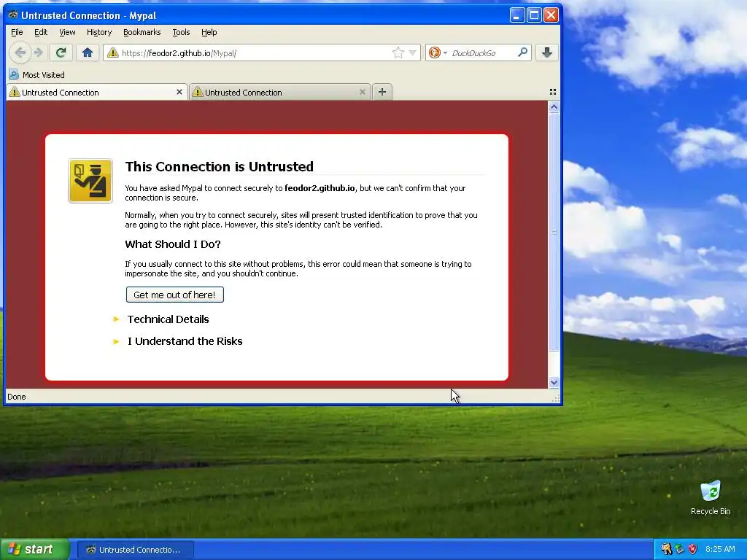Expand the Technical Details section
This screenshot has height=560, width=747.
[169, 319]
